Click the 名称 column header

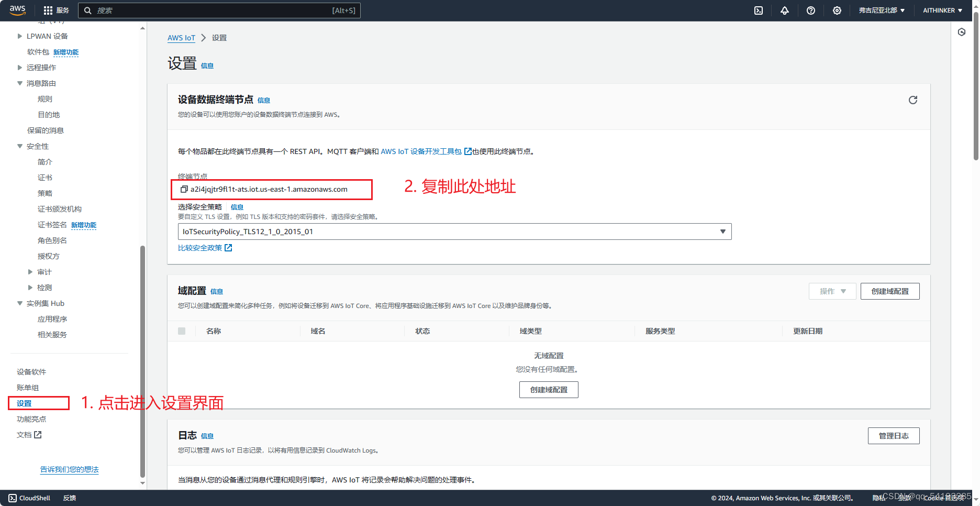click(214, 331)
